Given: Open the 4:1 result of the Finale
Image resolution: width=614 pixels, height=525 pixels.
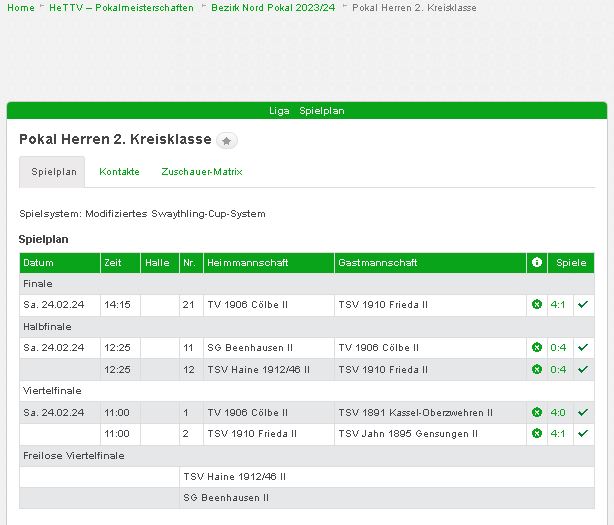Looking at the screenshot, I should pos(557,304).
